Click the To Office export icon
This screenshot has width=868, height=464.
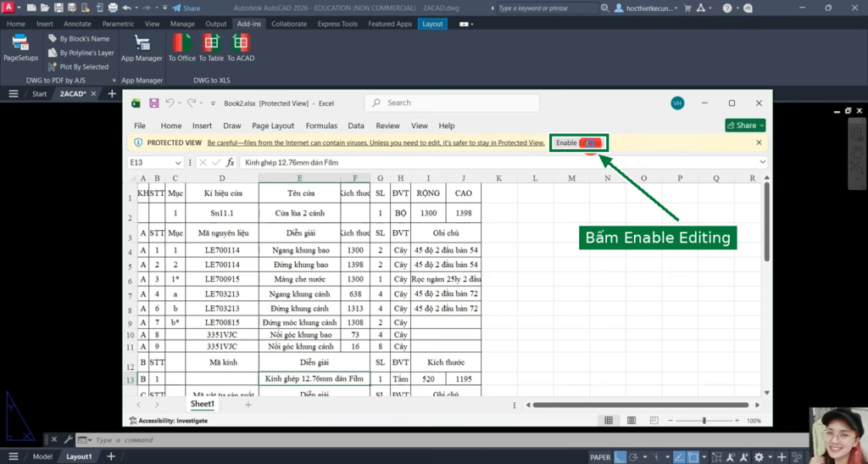tap(182, 48)
